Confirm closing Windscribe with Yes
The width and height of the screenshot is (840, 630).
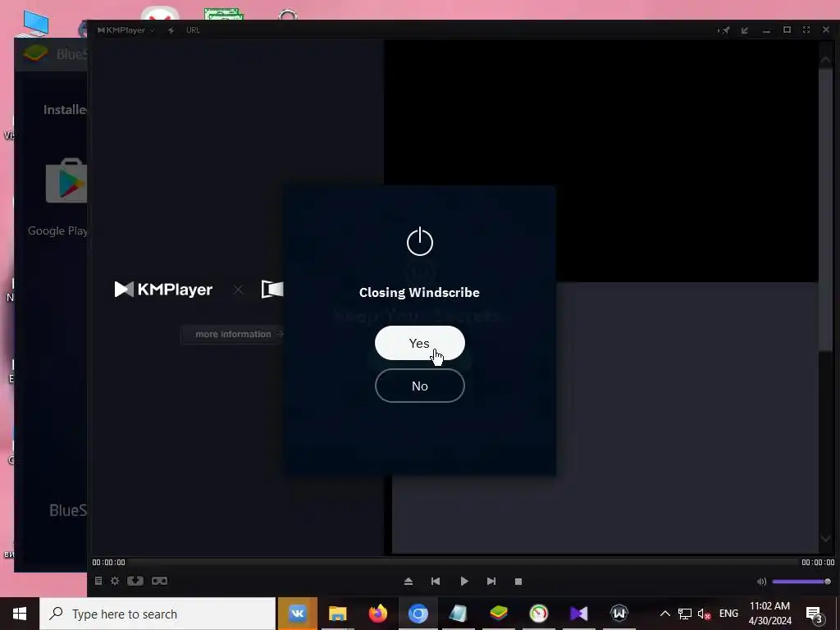pos(419,343)
